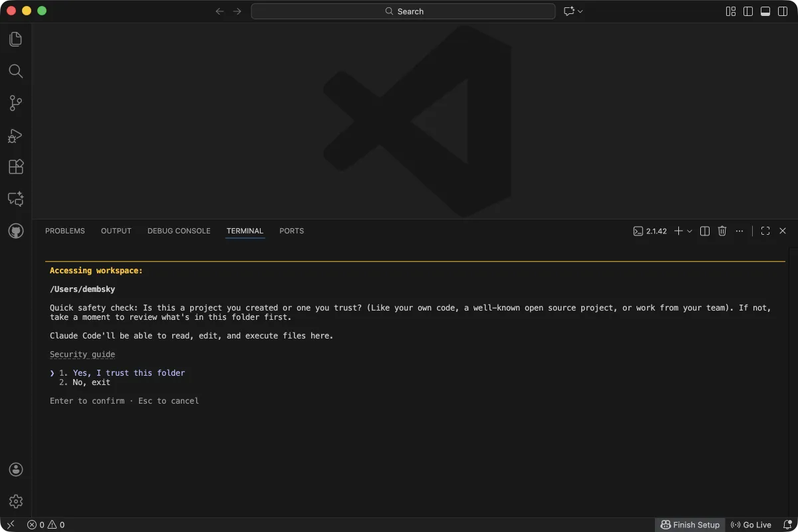Open the Extensions icon in the Activity Bar

pos(15,167)
